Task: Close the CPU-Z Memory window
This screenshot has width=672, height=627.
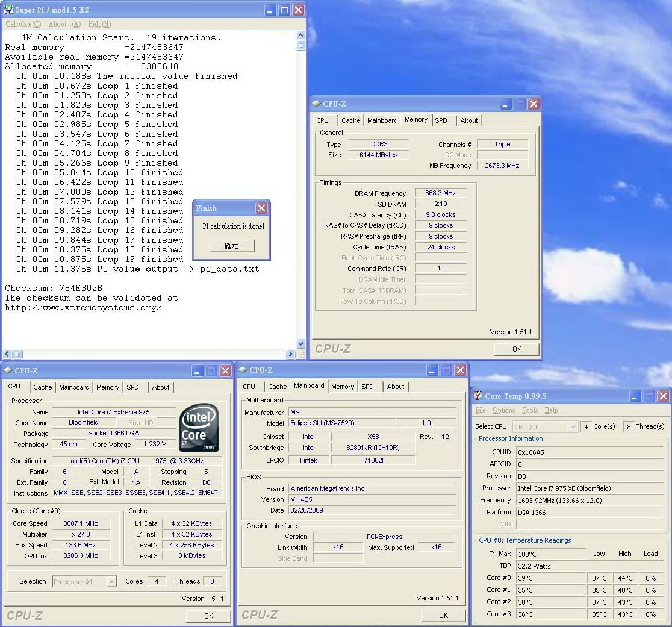Action: (x=534, y=104)
